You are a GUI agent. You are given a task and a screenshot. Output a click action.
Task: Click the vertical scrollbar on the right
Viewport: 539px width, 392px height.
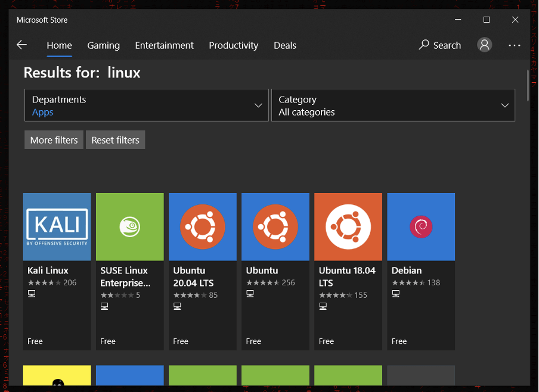click(528, 85)
